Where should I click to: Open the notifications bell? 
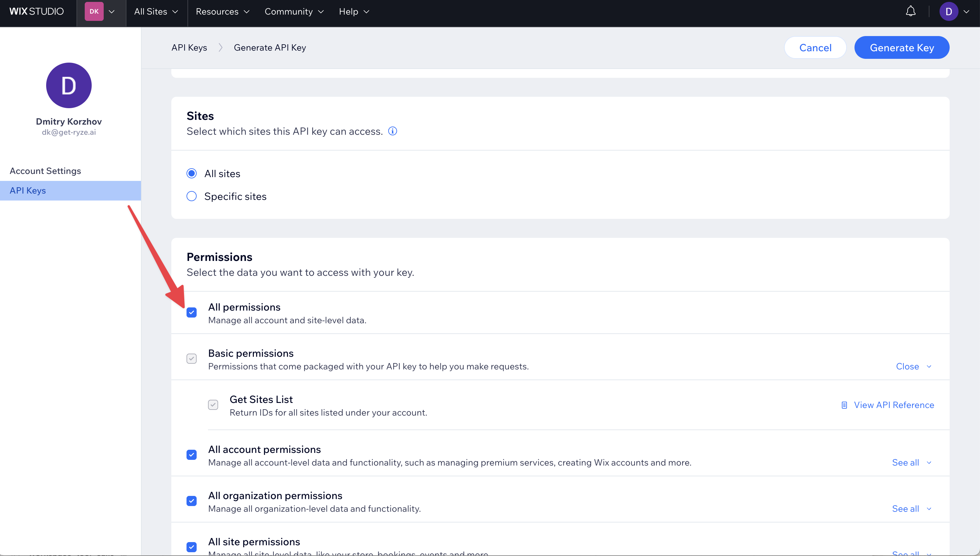910,11
